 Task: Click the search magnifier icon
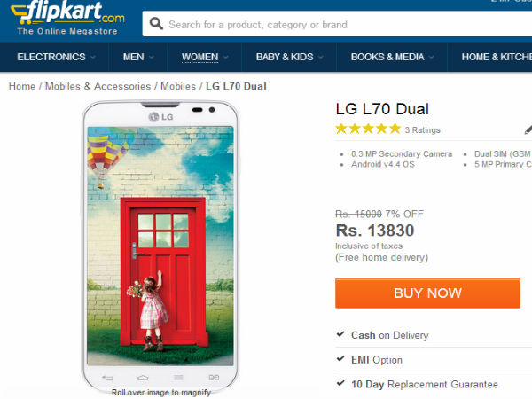(x=156, y=24)
